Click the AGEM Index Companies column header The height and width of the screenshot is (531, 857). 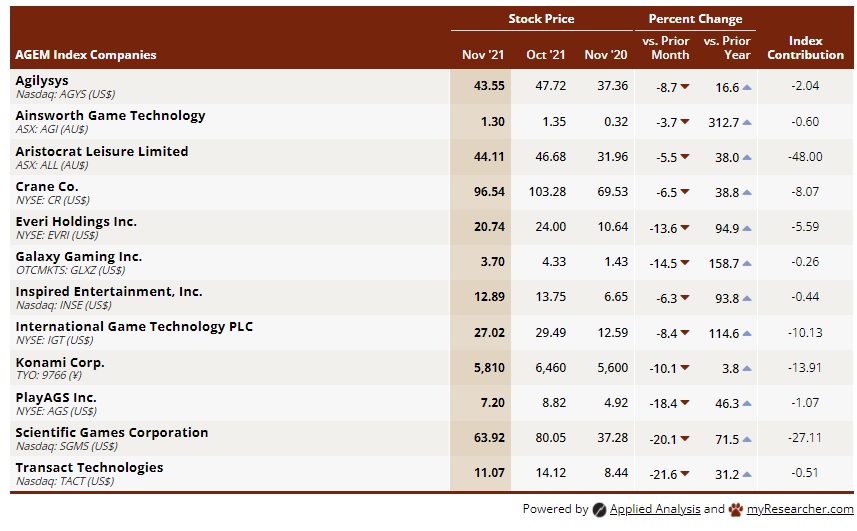[x=86, y=55]
